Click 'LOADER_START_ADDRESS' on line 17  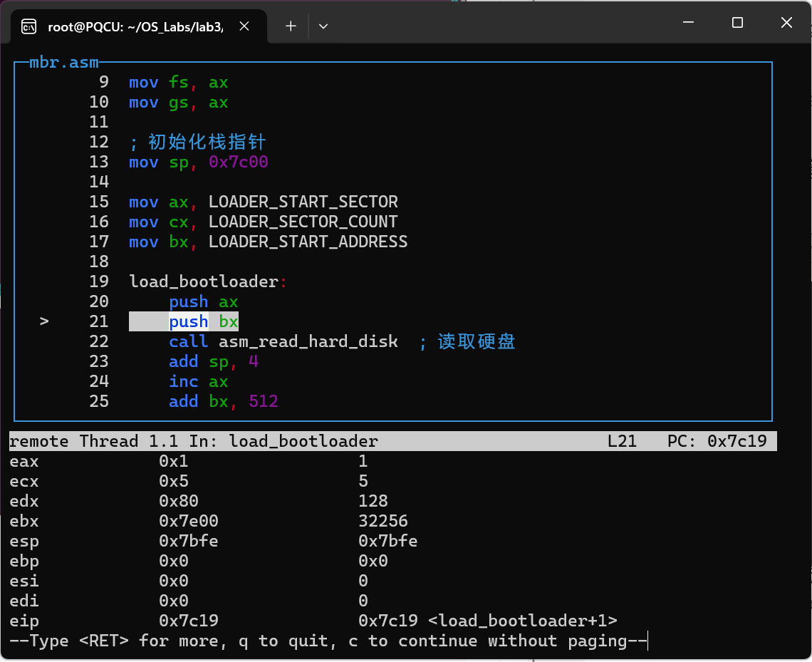(x=308, y=242)
